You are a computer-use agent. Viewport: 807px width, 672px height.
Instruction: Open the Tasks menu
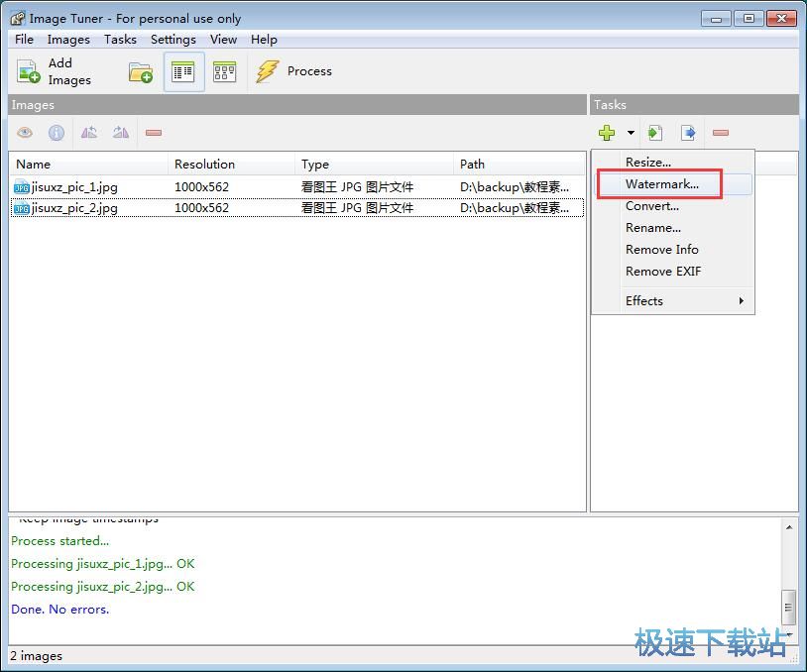pyautogui.click(x=120, y=40)
